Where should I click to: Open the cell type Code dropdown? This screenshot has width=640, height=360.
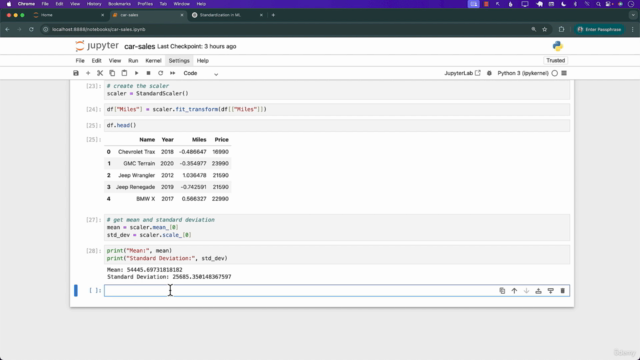(200, 73)
